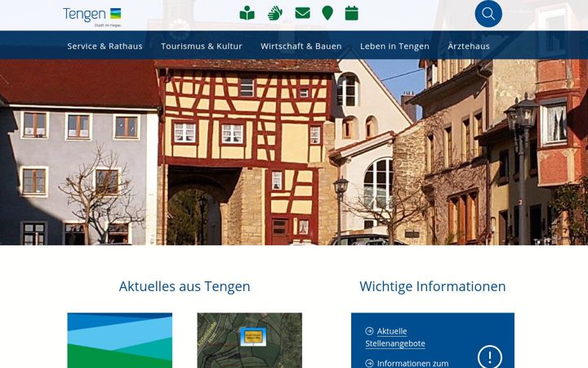Click the Wichtige Informationen heading
588x368 pixels.
pyautogui.click(x=433, y=286)
